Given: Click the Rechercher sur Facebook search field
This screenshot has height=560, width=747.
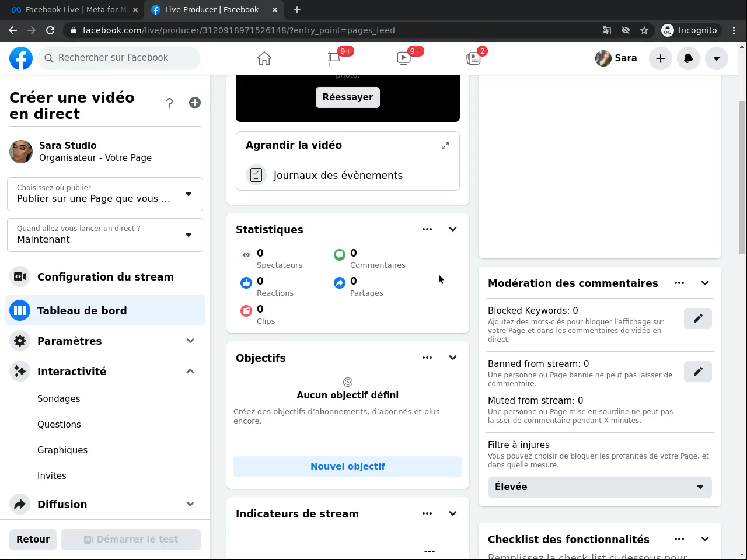Looking at the screenshot, I should pyautogui.click(x=119, y=58).
